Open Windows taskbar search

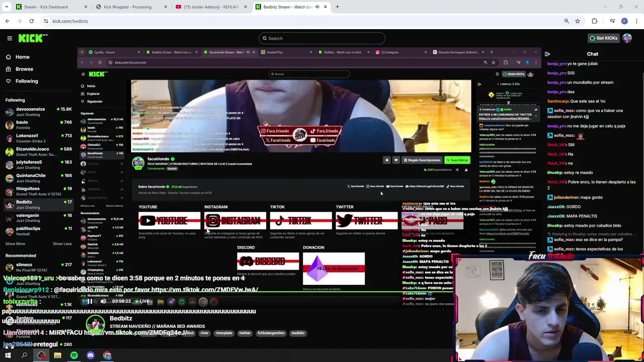(24, 355)
